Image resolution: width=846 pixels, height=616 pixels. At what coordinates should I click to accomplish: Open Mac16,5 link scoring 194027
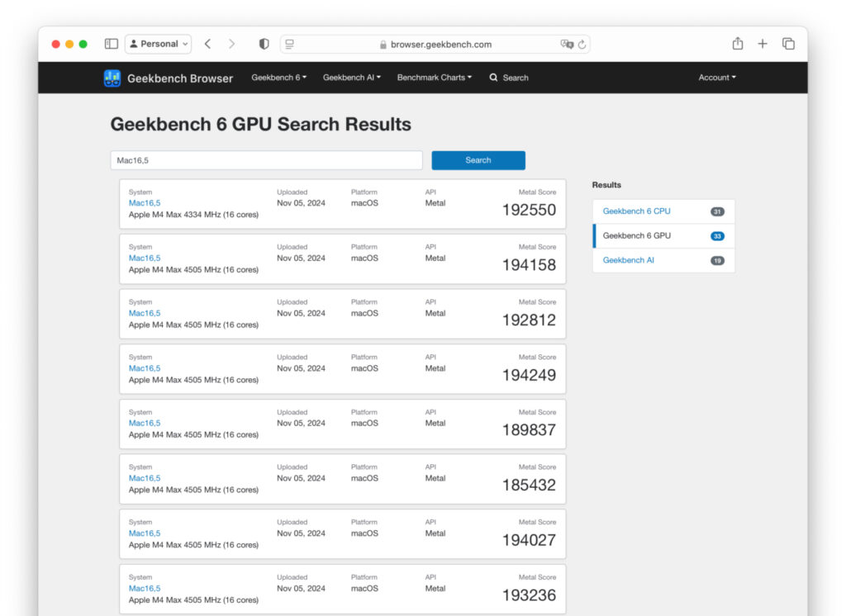click(145, 533)
